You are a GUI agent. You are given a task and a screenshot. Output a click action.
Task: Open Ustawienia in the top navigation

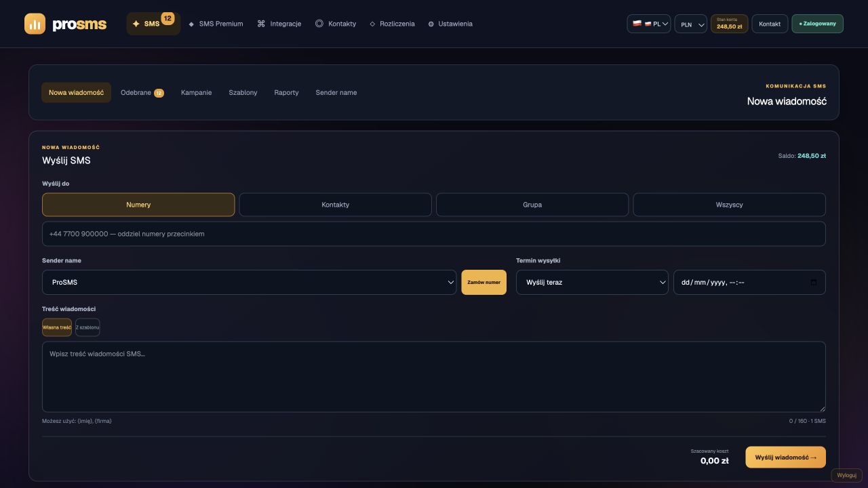[450, 24]
